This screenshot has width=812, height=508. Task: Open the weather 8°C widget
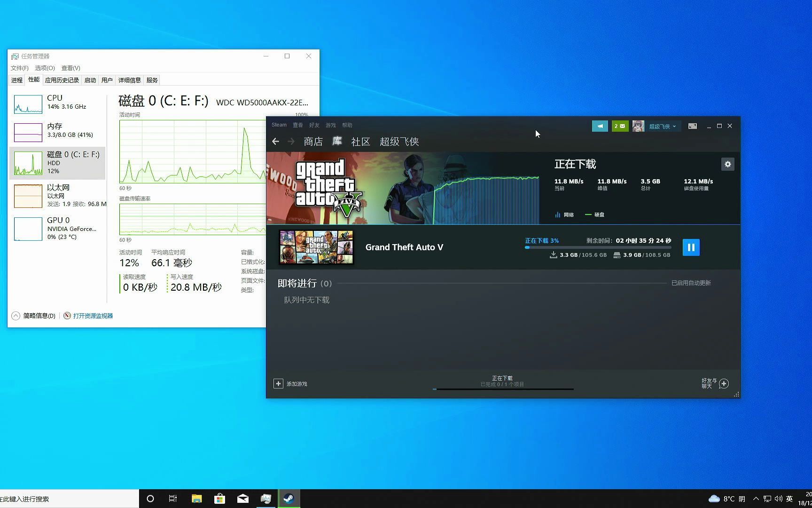click(x=726, y=499)
